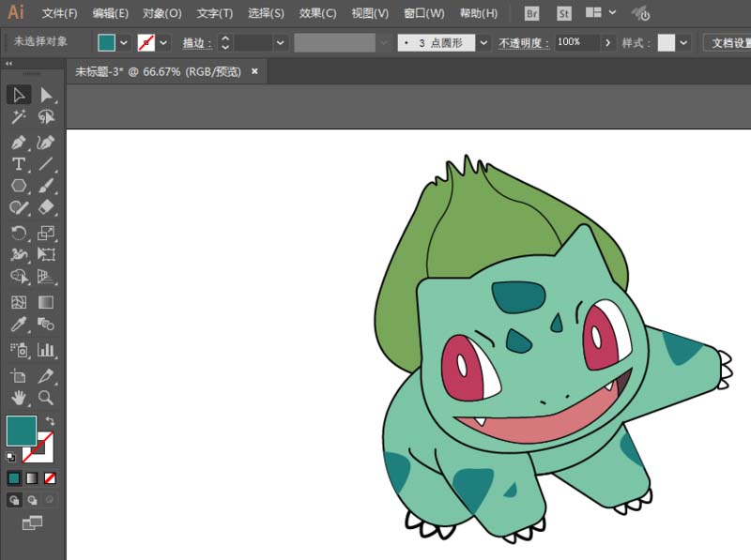The width and height of the screenshot is (751, 560).
Task: Click the large teal fill swatch in toolbox
Action: click(21, 431)
